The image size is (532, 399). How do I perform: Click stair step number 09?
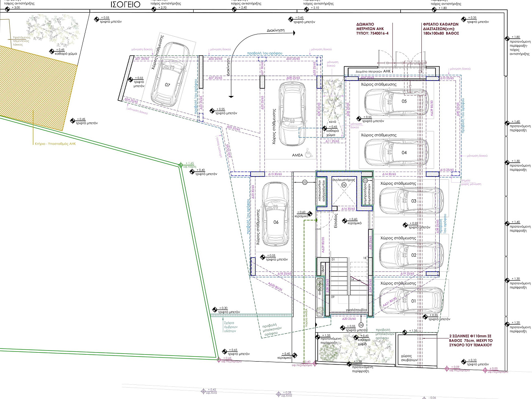tap(333, 297)
